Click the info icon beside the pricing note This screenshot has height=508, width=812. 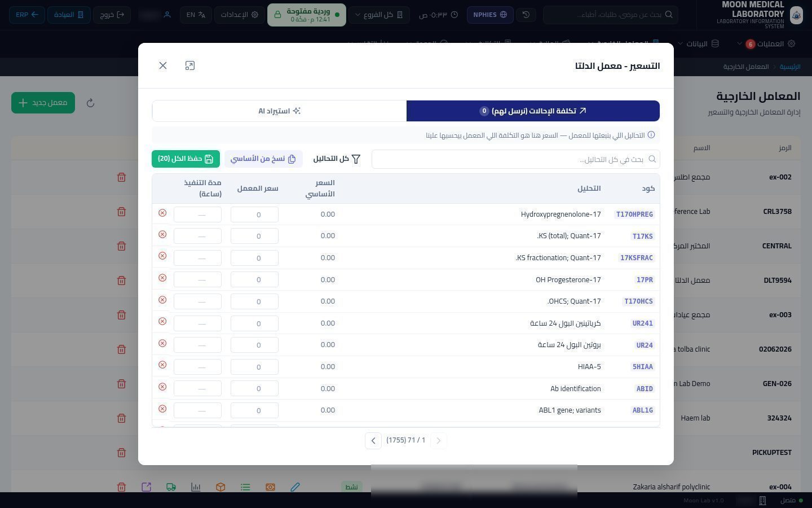pos(651,135)
